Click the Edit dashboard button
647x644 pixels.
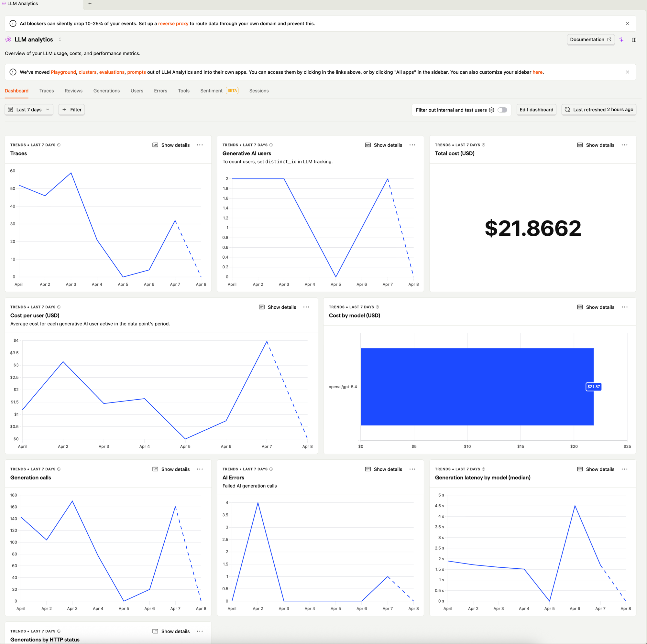[x=536, y=110]
